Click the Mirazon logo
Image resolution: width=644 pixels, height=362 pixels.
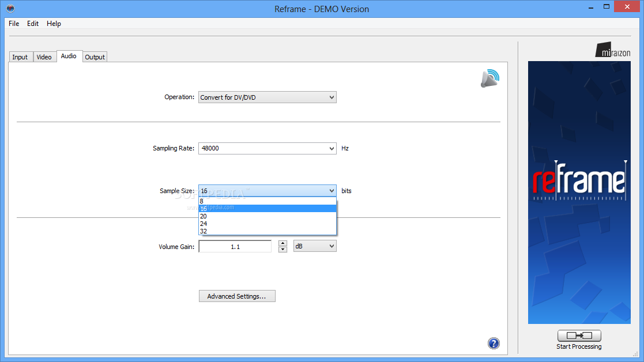(613, 50)
